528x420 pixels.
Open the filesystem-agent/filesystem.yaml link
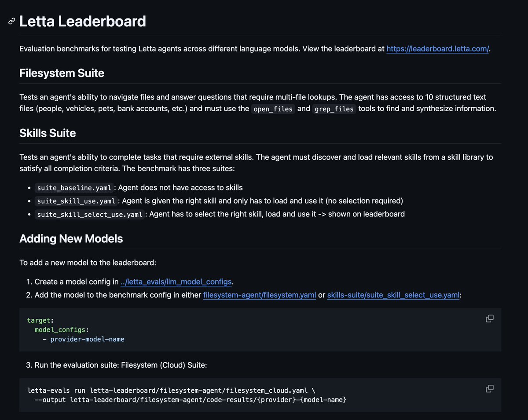point(260,295)
